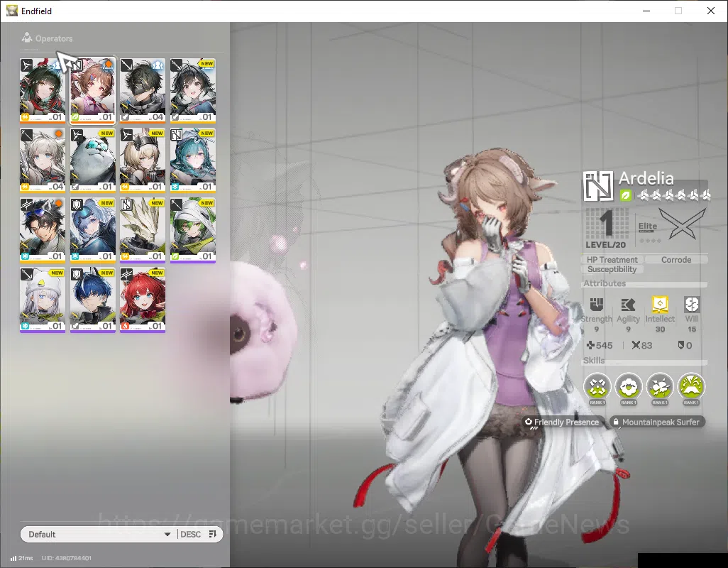Click the sort direction arrows icon
This screenshot has height=568, width=728.
coord(213,534)
